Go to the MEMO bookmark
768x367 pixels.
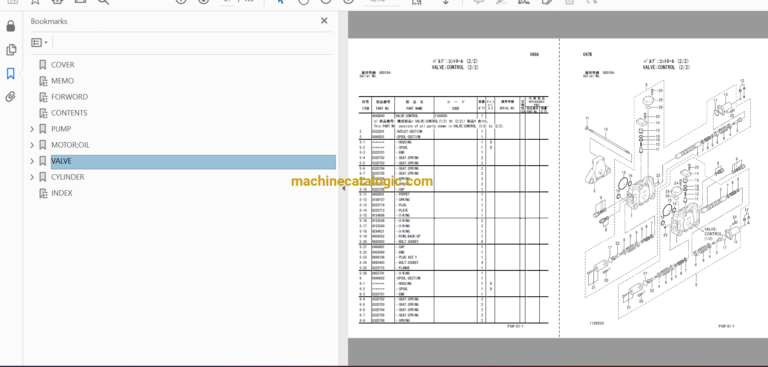click(x=63, y=81)
